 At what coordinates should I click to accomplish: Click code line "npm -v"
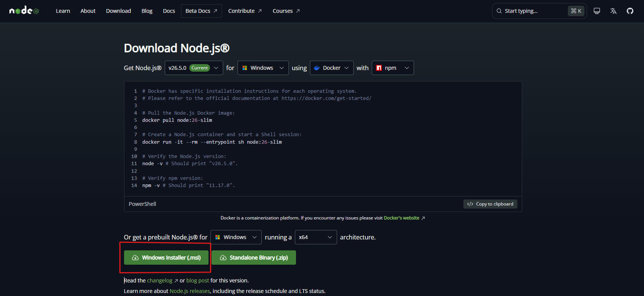coord(189,186)
